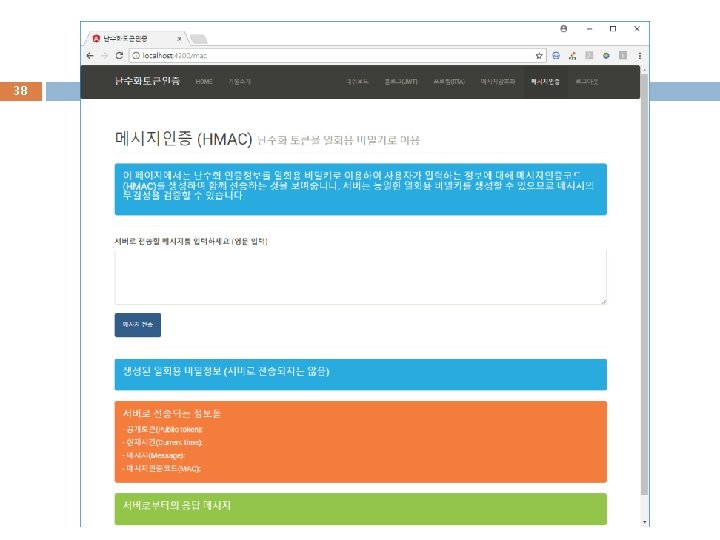Viewport: 720px width, 540px height.
Task: Open the navbar item just left of 메시지인증
Action: tap(498, 82)
